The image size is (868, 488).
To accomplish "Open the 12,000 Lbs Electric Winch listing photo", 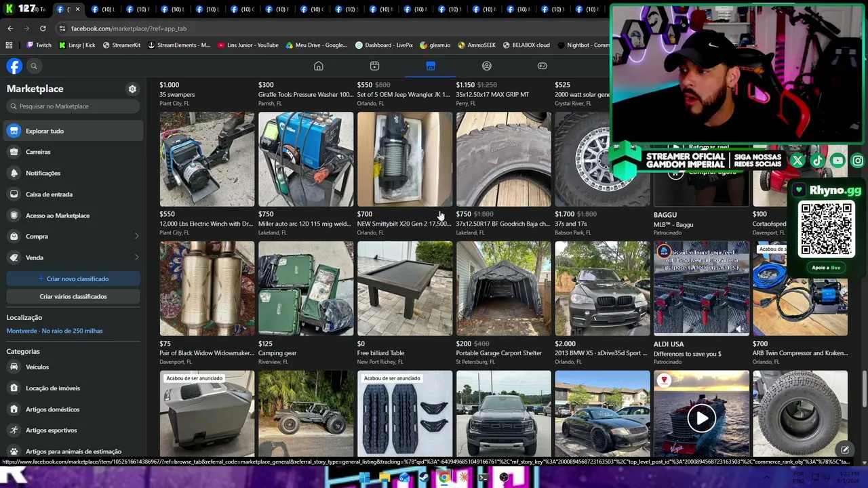I will coord(207,159).
